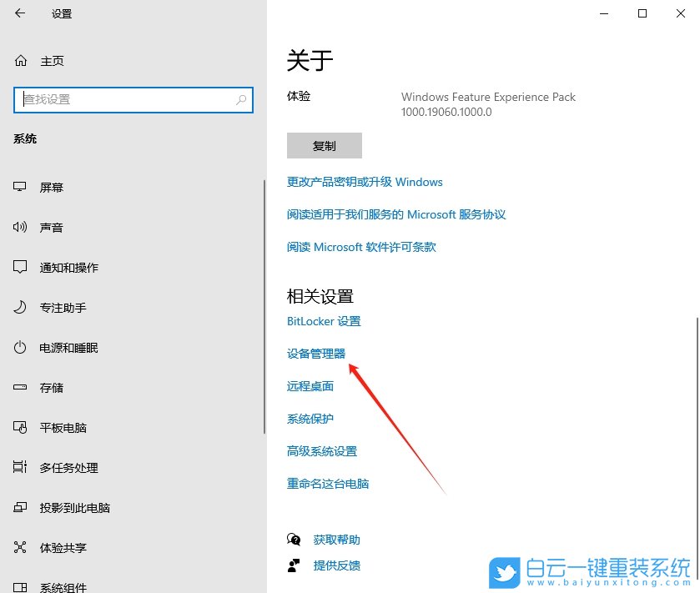Viewport: 700px width, 593px height.
Task: Open 获取帮助 (Get Help)
Action: tap(336, 540)
